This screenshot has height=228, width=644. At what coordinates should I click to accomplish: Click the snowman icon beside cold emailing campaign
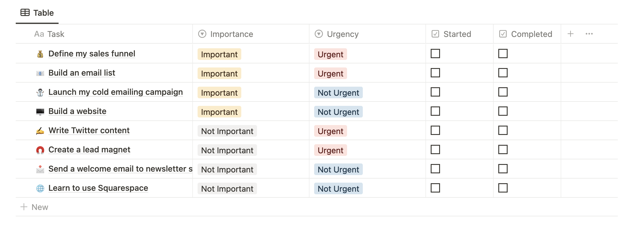pos(40,92)
